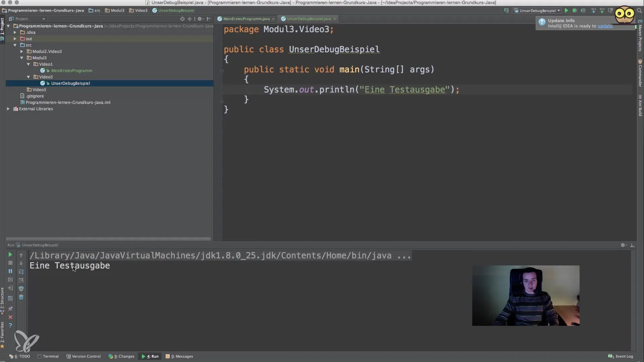Pin the Run tab with the pin icon

click(10, 308)
